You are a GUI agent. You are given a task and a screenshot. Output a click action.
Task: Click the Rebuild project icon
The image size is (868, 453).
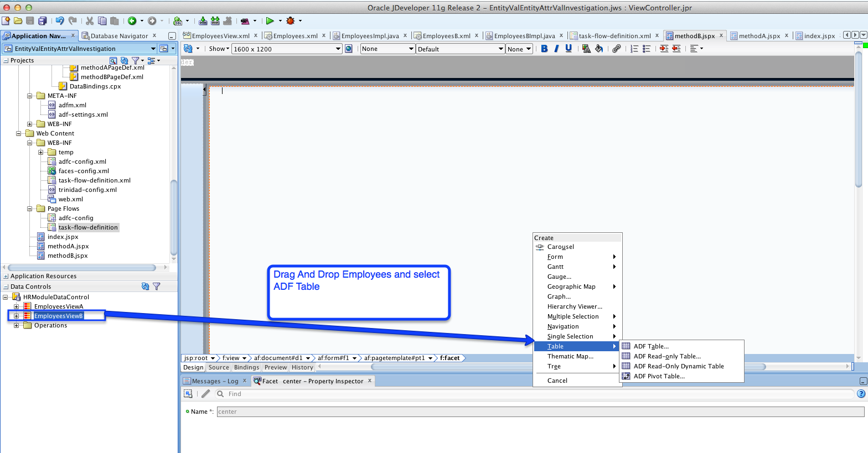[215, 21]
